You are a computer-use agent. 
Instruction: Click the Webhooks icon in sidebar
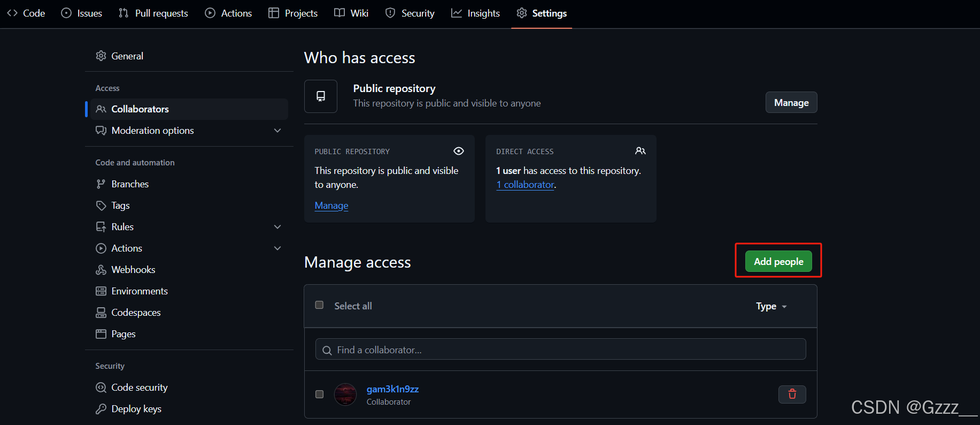tap(101, 269)
